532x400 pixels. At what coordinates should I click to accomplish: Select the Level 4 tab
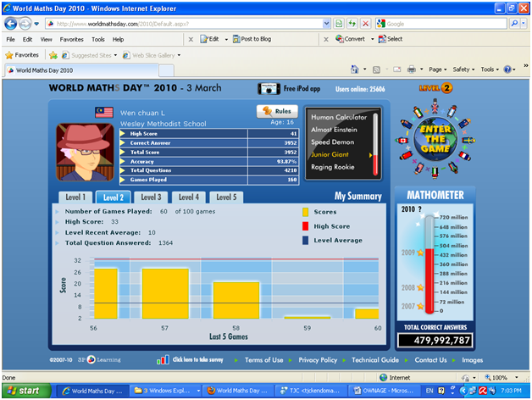pos(189,197)
